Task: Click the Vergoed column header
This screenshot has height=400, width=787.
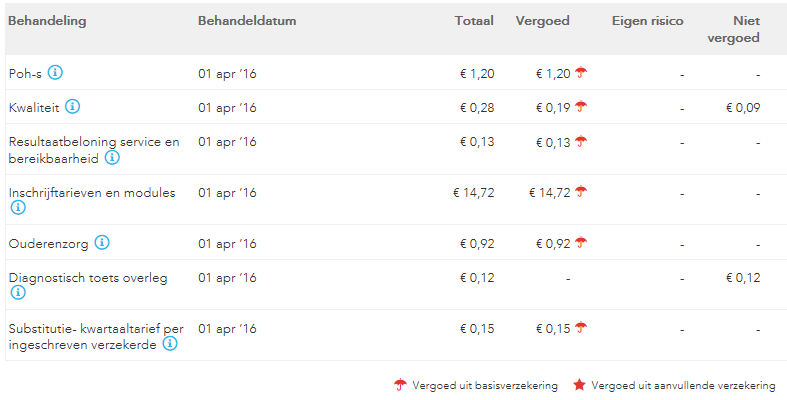Action: 541,20
